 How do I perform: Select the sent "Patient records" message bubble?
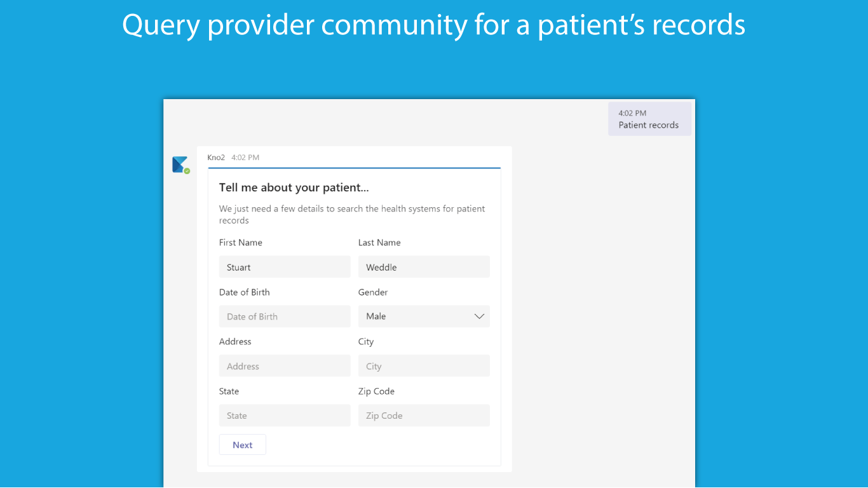tap(649, 119)
